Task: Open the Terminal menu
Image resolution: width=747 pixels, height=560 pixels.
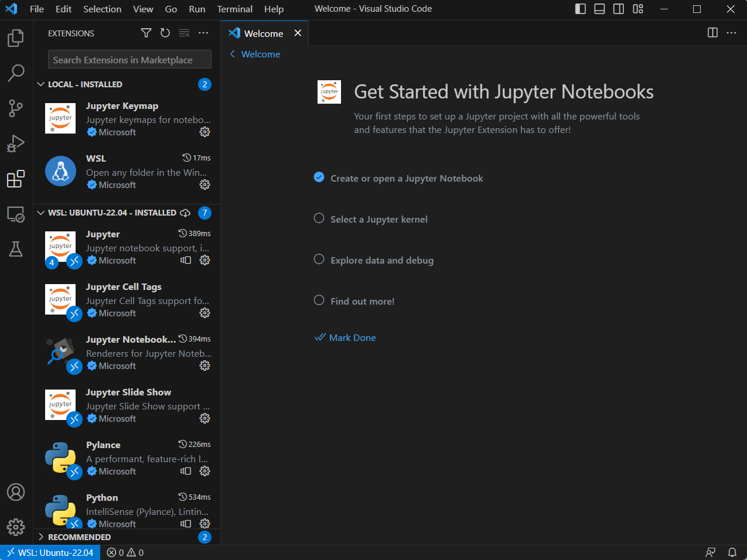Action: 235,9
